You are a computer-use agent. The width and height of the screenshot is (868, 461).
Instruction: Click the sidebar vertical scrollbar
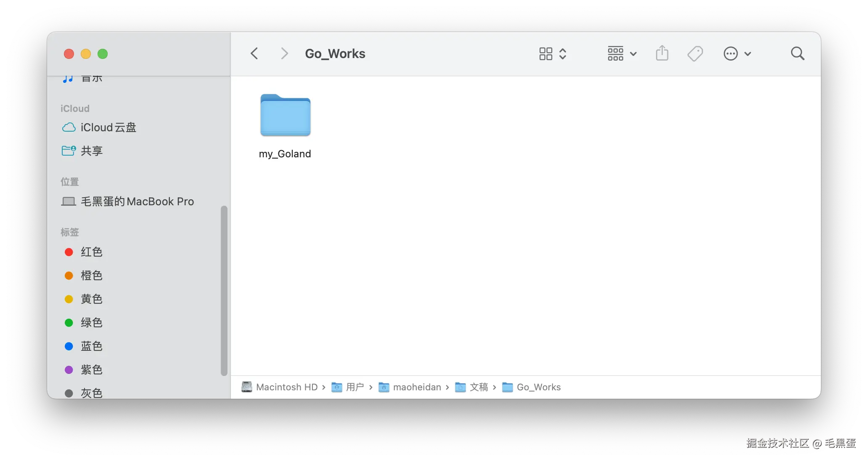coord(224,290)
